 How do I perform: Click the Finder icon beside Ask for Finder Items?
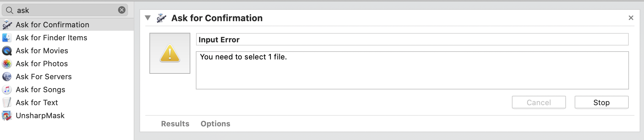pos(7,38)
